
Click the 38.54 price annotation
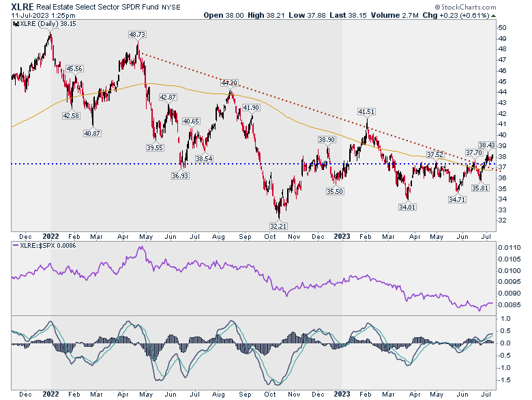click(204, 158)
